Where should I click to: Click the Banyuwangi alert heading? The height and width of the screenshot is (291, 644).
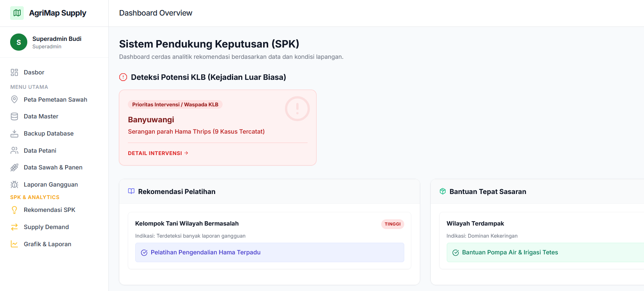[151, 120]
